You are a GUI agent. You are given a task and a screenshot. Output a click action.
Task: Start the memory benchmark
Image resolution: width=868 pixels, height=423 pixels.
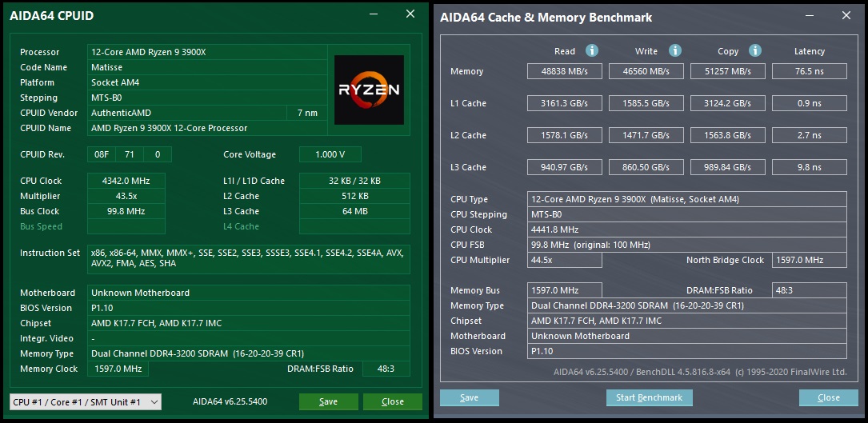tap(650, 397)
